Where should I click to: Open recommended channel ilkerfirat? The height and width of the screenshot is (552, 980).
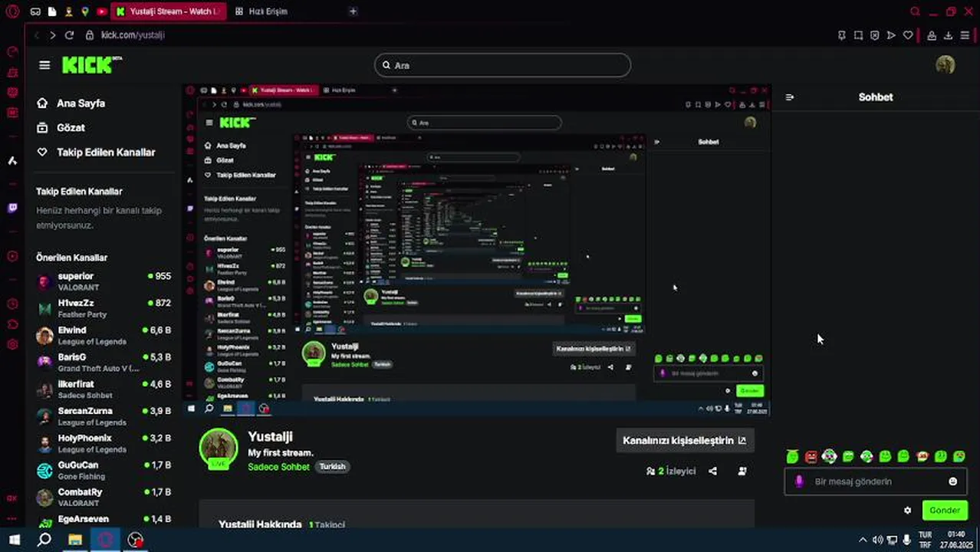pyautogui.click(x=104, y=389)
